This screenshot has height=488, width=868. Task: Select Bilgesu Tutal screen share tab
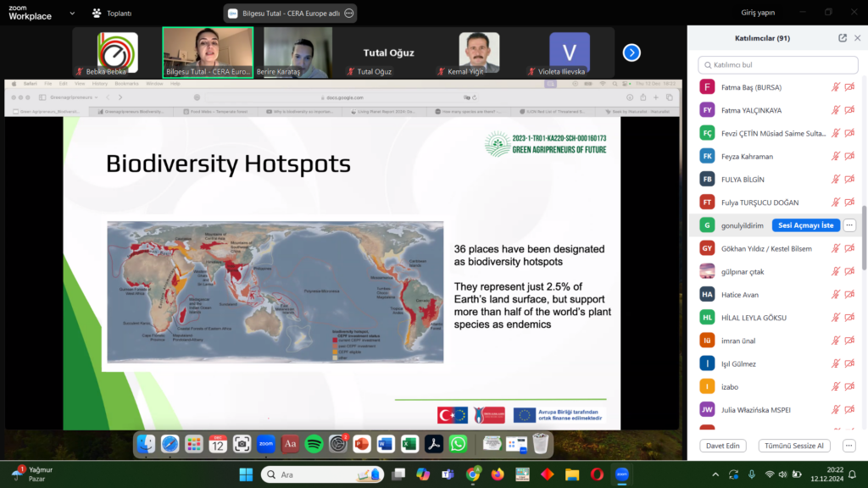(290, 14)
